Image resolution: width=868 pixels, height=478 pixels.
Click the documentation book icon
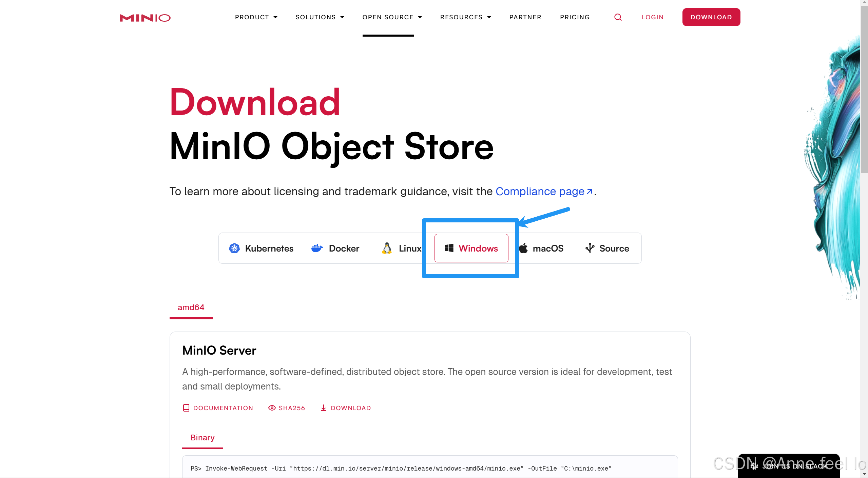tap(186, 407)
